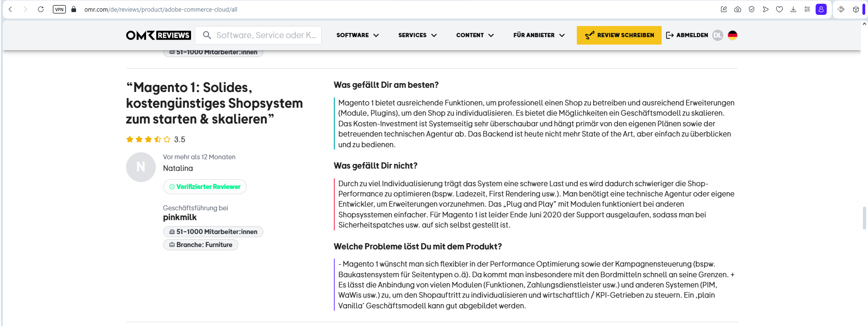Toggle the VPN badge in address bar
Screen dimensions: 868x326
coord(59,9)
